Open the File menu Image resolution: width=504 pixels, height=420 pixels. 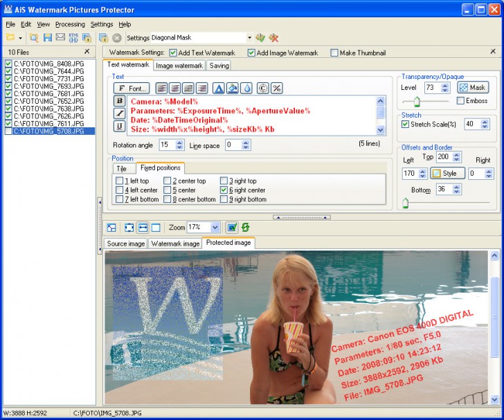[10, 24]
